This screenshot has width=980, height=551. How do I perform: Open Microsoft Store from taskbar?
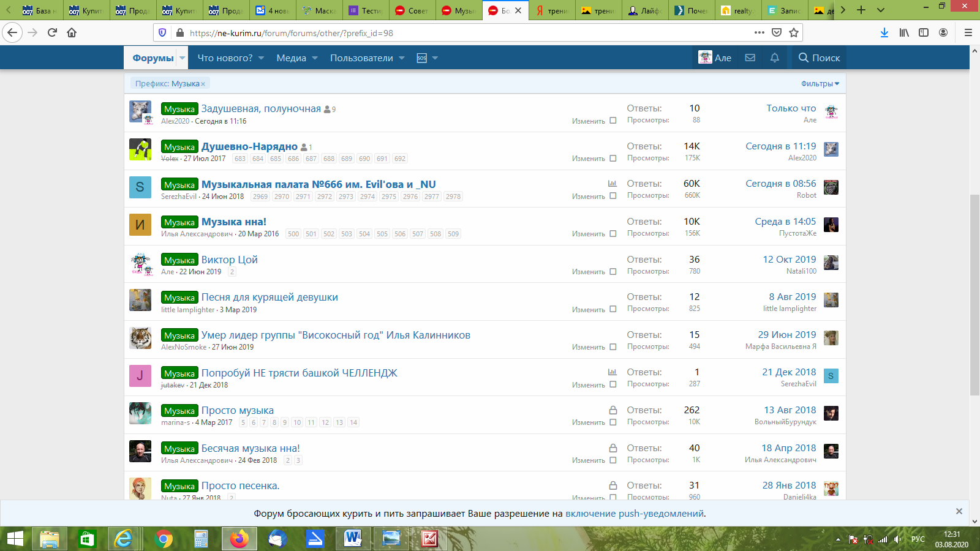pos(86,539)
